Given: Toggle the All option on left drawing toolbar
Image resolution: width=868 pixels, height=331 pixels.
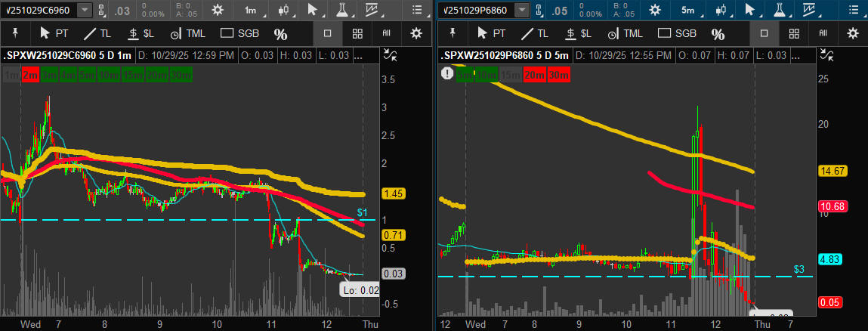Looking at the screenshot, I should point(387,33).
